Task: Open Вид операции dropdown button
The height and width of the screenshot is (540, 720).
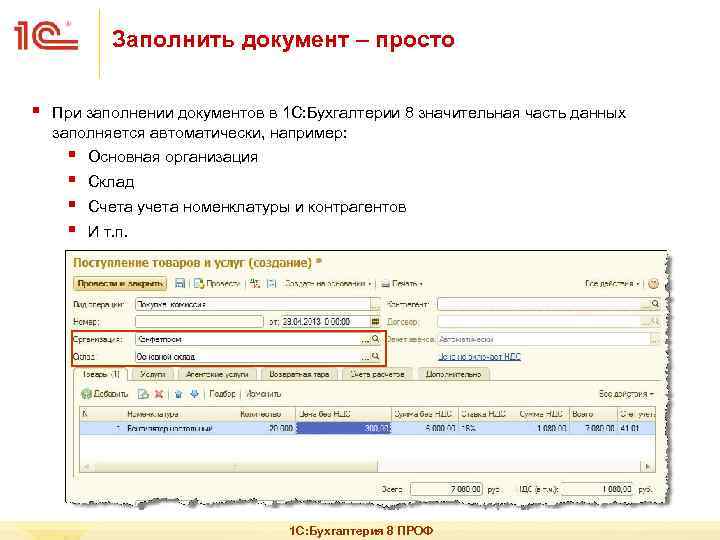Action: pyautogui.click(x=376, y=304)
